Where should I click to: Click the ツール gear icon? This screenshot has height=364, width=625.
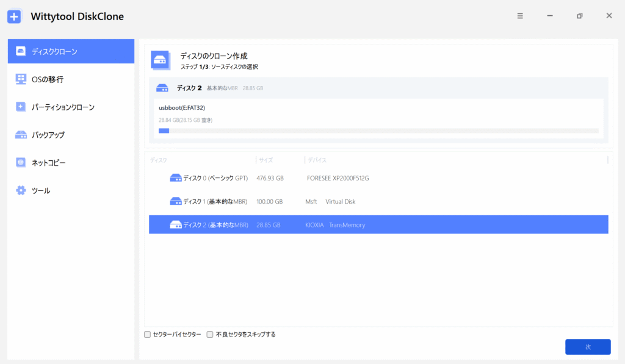coord(21,190)
